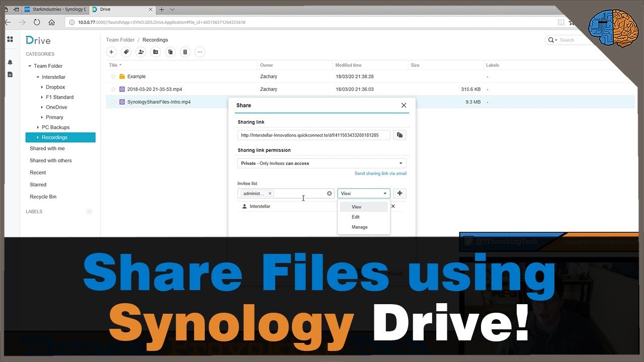Open the notifications bell icon
The width and height of the screenshot is (644, 362).
pos(10,62)
